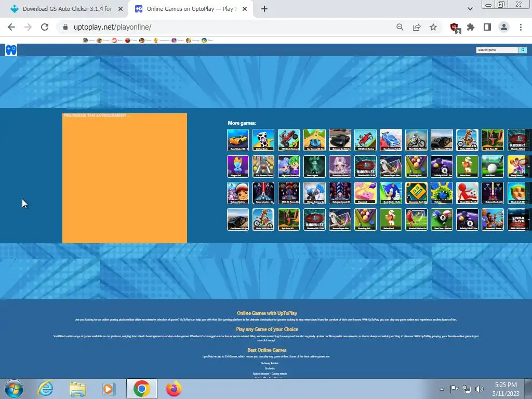
Task: Open the yellow sports car Race Master game
Action: (x=238, y=140)
